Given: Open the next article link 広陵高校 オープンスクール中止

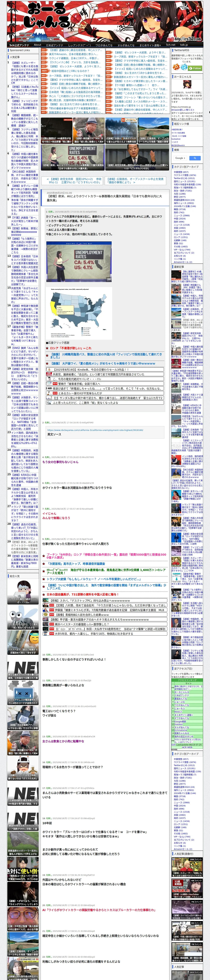Looking at the screenshot, I should tap(135, 180).
